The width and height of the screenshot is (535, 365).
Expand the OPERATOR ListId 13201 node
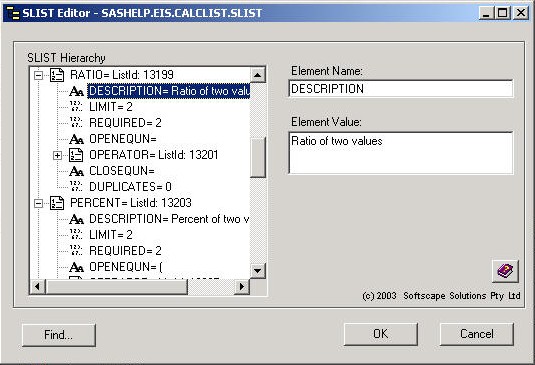pos(58,156)
